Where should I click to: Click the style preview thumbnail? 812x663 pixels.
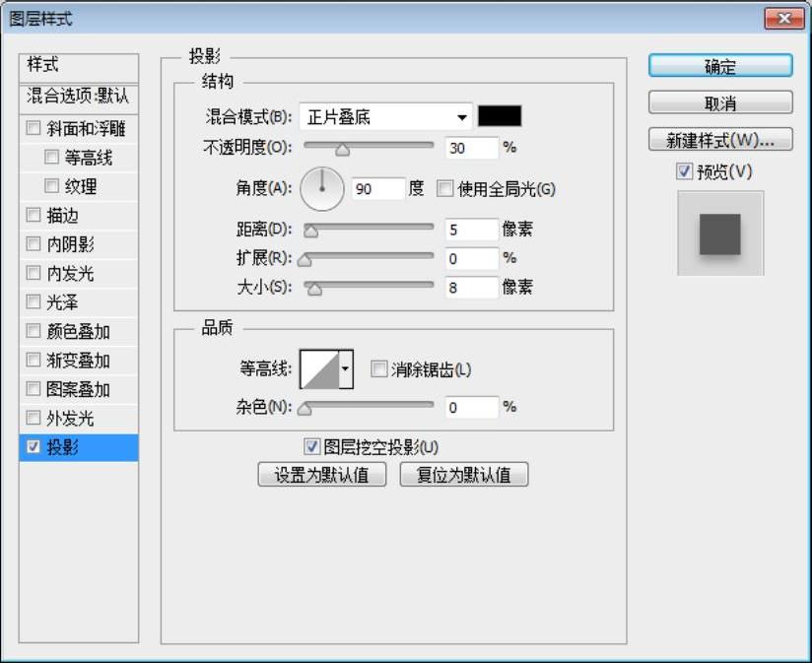coord(720,232)
